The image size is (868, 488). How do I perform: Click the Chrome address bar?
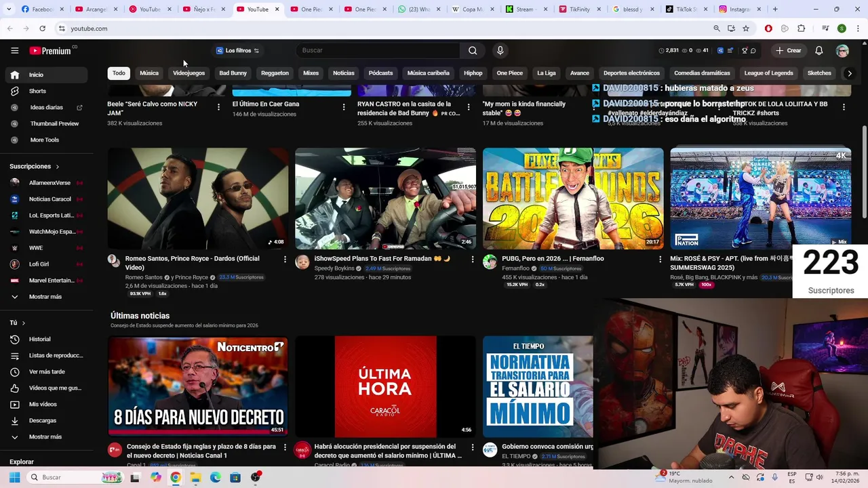(x=383, y=28)
